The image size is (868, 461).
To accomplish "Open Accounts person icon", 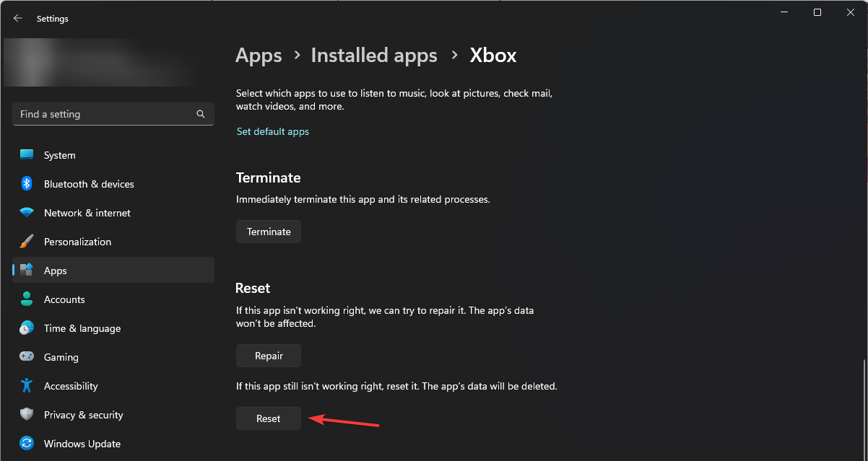I will coord(27,299).
